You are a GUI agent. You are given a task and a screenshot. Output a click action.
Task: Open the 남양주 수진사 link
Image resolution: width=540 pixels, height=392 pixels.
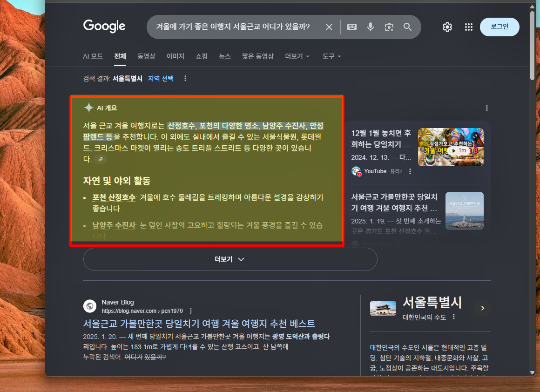114,225
